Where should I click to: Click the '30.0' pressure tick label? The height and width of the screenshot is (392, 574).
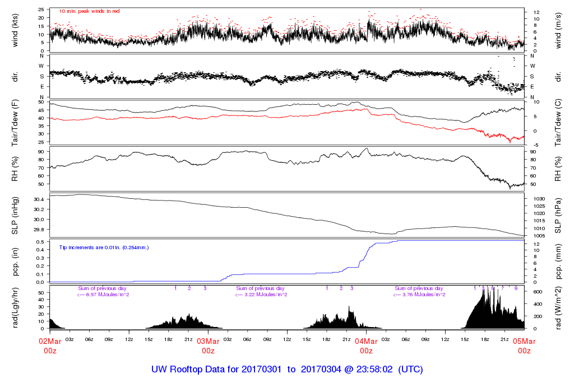click(x=39, y=220)
